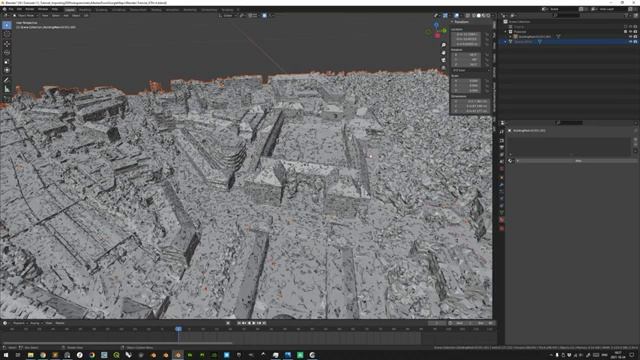
Task: Open the Render menu
Action: click(30, 9)
